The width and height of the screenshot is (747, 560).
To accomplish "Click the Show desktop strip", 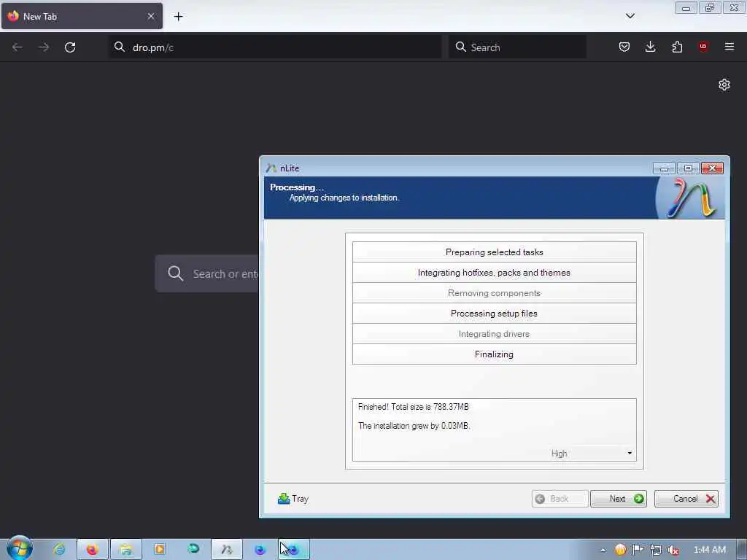I will coord(742,550).
